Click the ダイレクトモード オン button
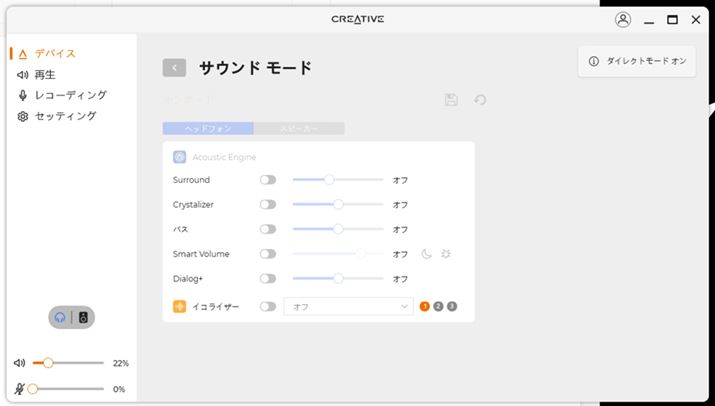 pos(637,61)
